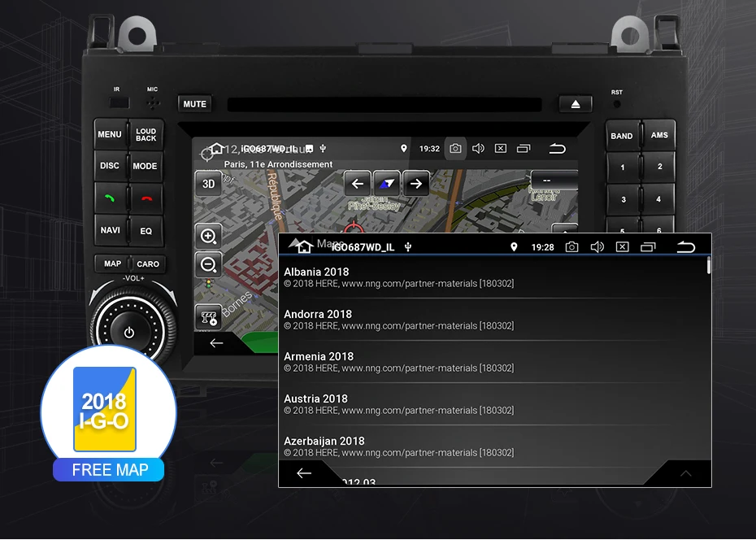Open home icon in Maps list window
The width and height of the screenshot is (756, 540).
point(304,247)
